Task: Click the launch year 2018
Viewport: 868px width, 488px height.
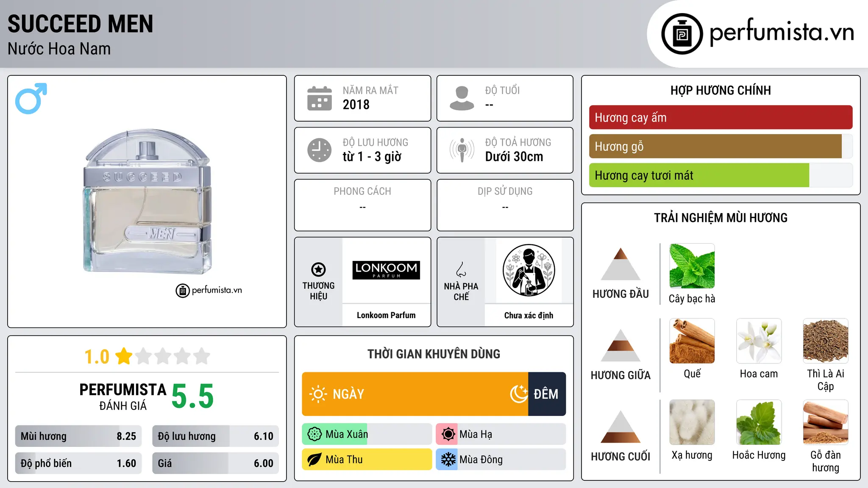Action: click(x=356, y=105)
